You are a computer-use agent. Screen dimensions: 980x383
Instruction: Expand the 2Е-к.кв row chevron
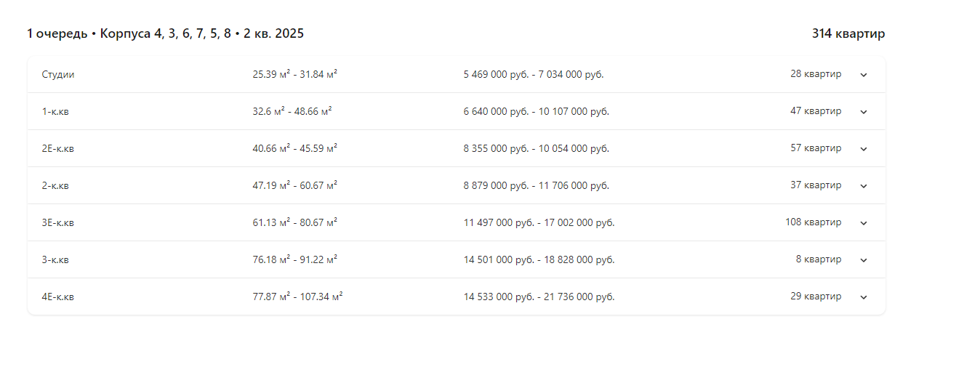pos(864,149)
